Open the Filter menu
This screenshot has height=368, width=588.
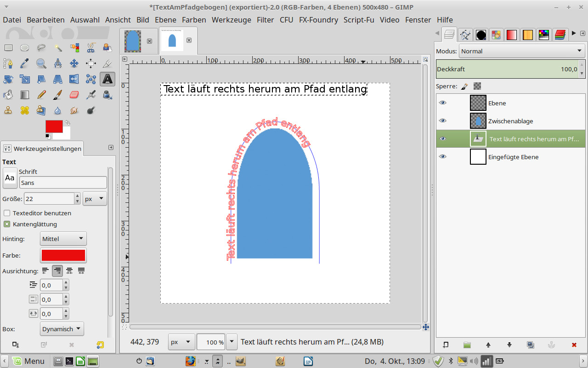click(x=265, y=20)
